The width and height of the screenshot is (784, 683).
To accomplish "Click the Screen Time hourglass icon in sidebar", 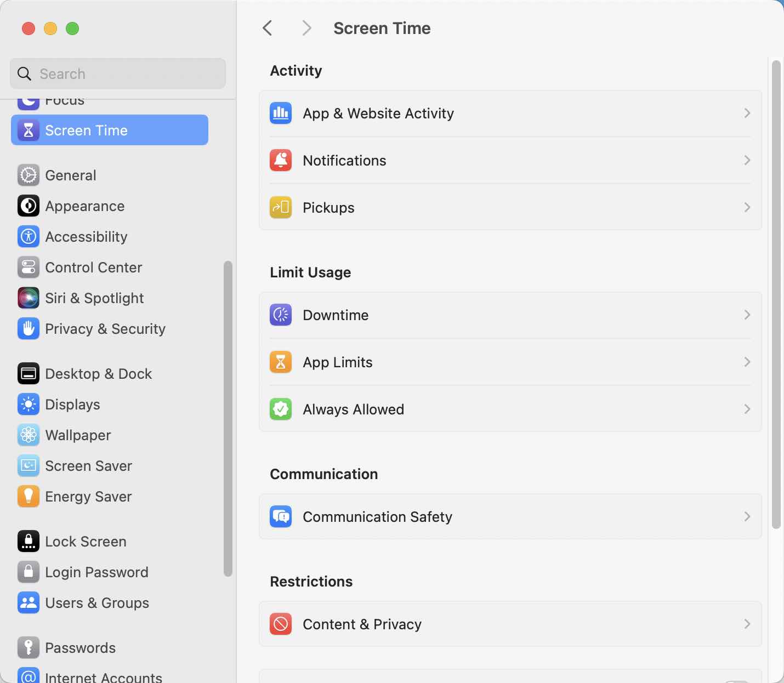I will 30,130.
